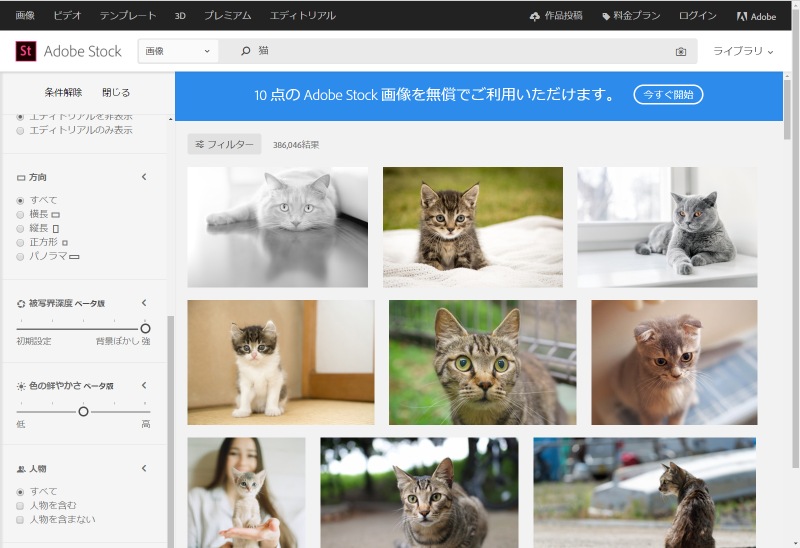Click the Adobe Stock St logo icon
Image resolution: width=800 pixels, height=548 pixels.
click(x=26, y=51)
